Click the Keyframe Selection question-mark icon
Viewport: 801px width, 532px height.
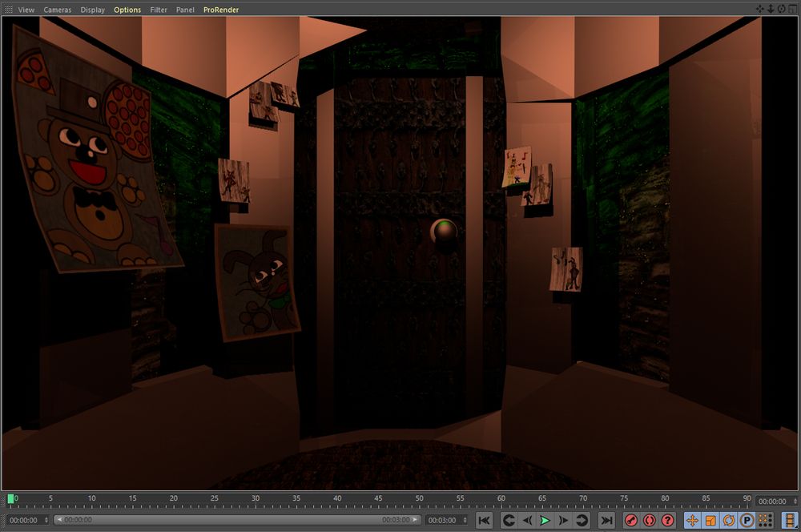(x=668, y=520)
